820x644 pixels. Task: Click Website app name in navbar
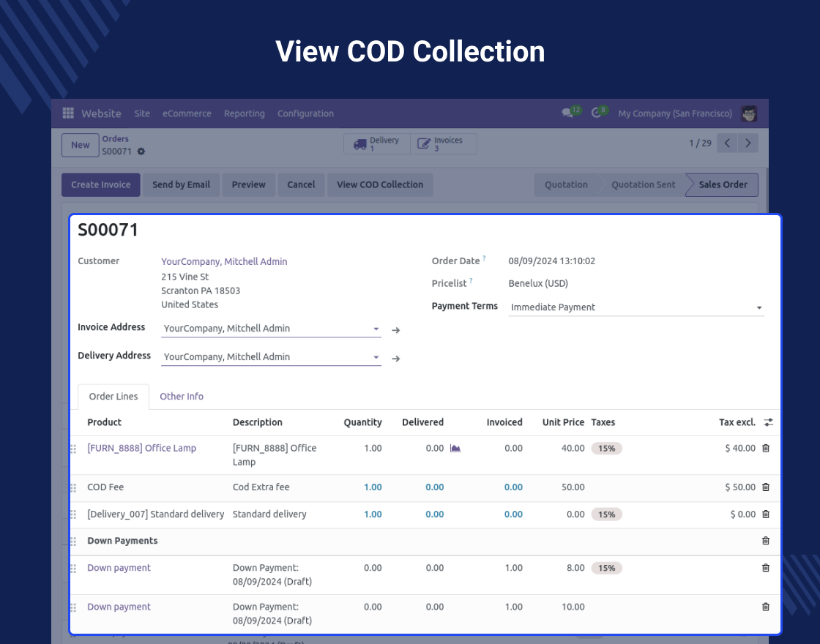tap(101, 113)
